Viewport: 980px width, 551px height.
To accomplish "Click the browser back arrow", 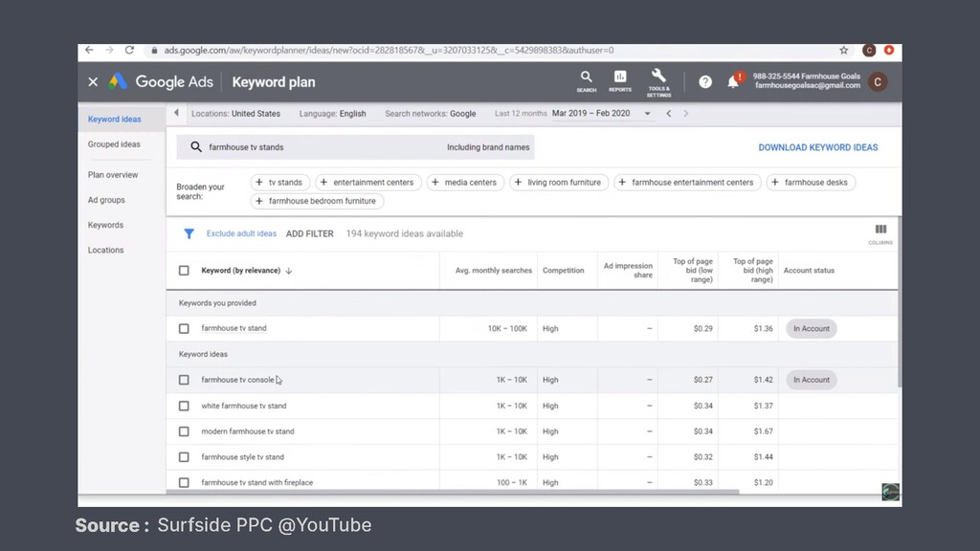I will 89,50.
